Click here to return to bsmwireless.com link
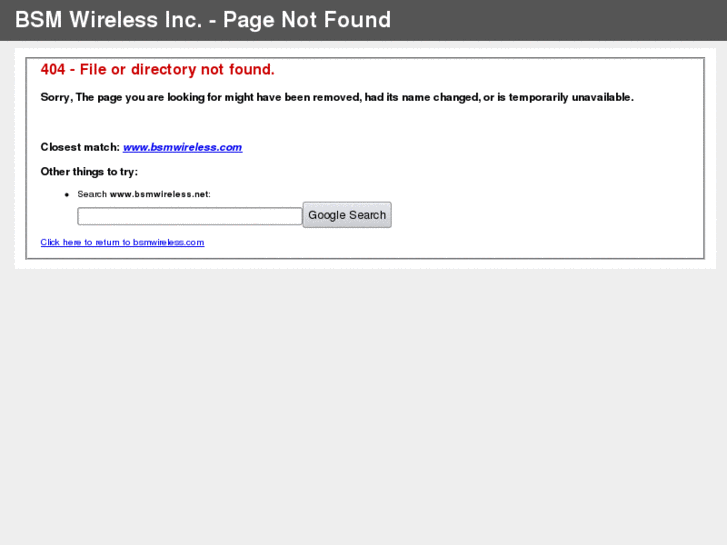This screenshot has height=545, width=727. (122, 242)
